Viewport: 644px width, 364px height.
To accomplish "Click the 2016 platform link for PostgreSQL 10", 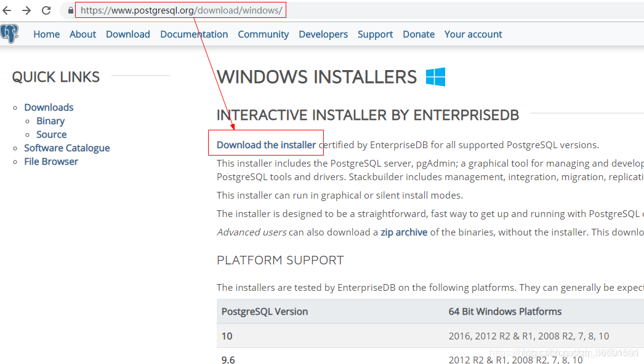I will point(457,336).
